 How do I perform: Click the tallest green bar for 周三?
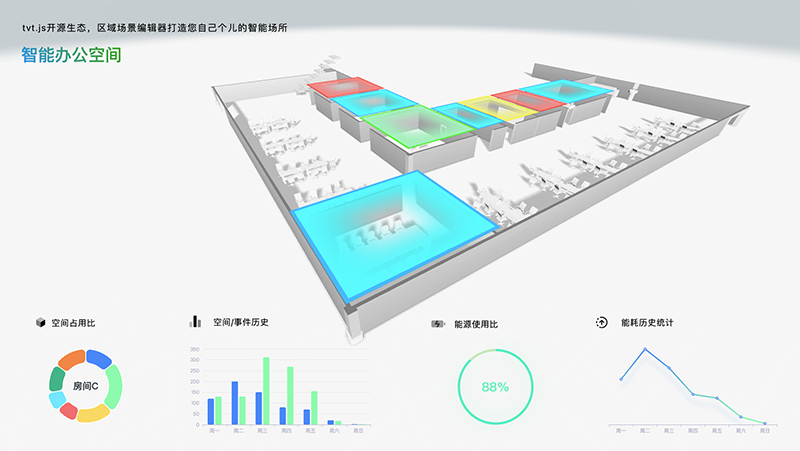[x=266, y=391]
